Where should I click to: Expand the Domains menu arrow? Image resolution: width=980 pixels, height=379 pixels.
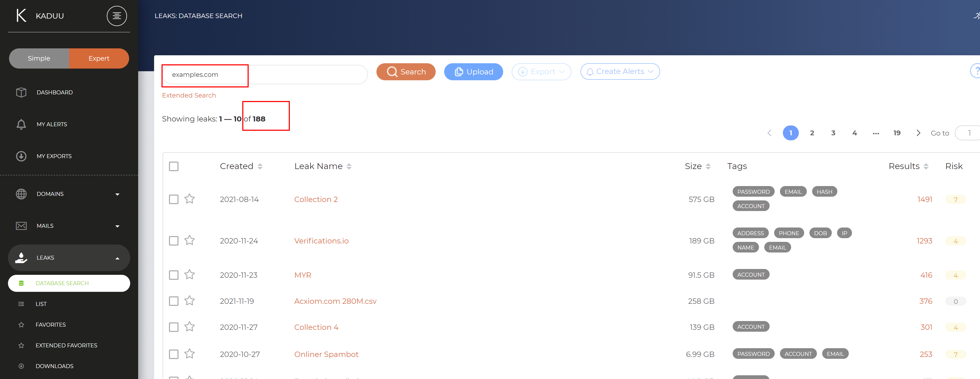(x=117, y=195)
